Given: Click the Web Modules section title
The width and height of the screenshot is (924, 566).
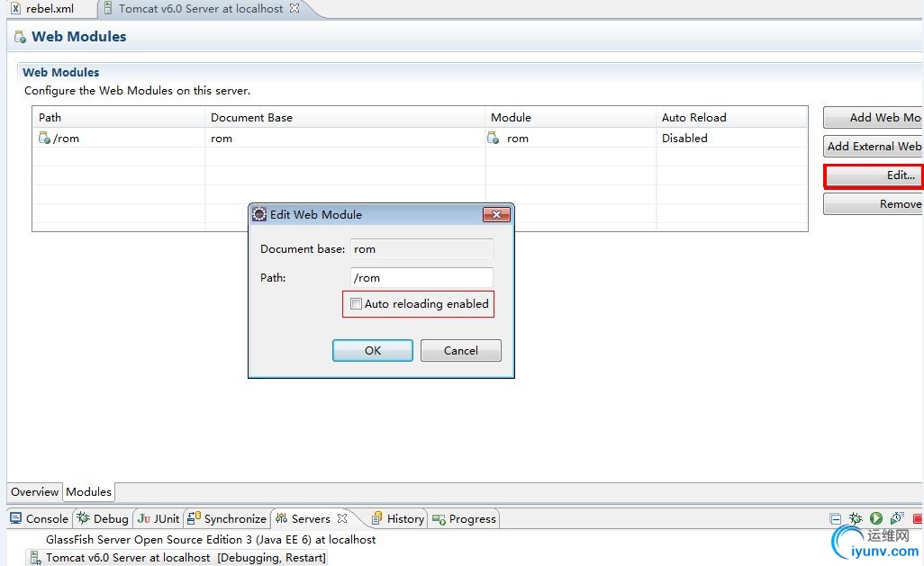Looking at the screenshot, I should pyautogui.click(x=60, y=73).
